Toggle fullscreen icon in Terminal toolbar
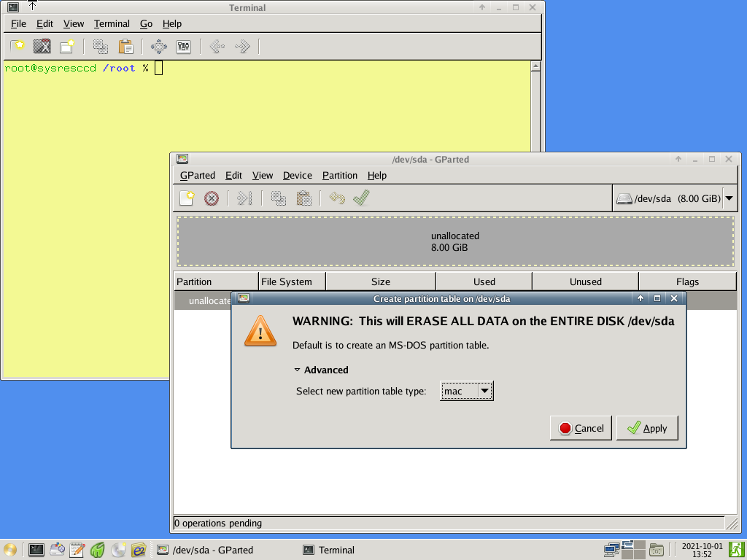Image resolution: width=747 pixels, height=560 pixels. 158,46
